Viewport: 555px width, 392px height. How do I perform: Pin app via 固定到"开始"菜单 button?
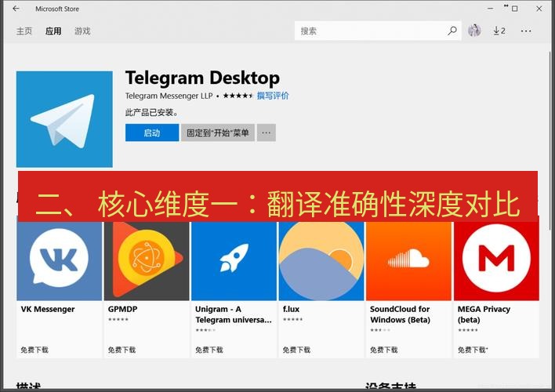coord(218,132)
